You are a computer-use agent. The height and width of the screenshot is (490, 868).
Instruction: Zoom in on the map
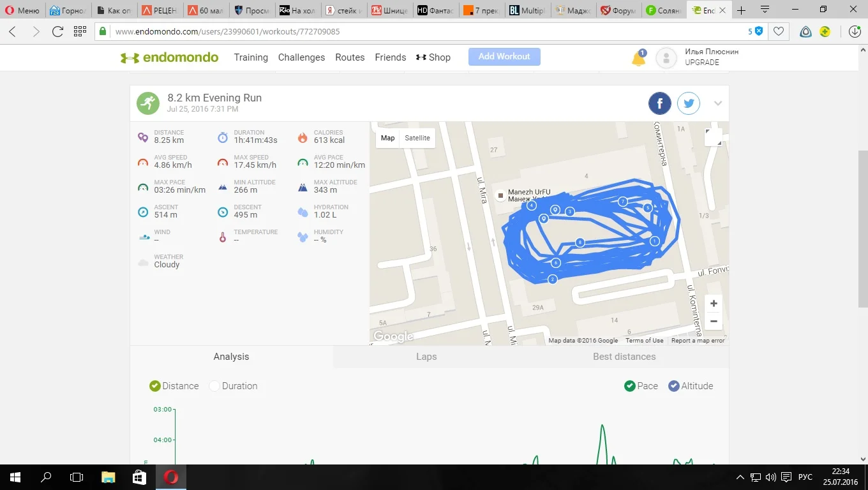(714, 303)
